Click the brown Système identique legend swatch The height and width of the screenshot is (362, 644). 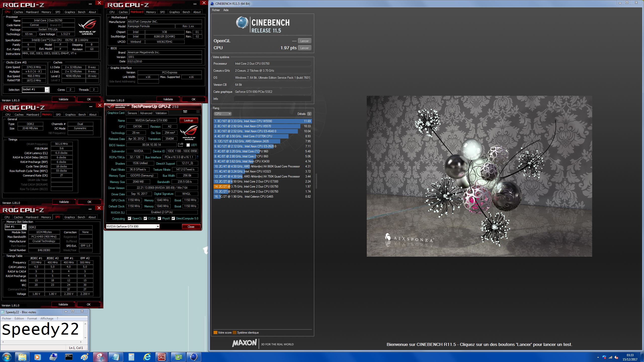coord(234,333)
